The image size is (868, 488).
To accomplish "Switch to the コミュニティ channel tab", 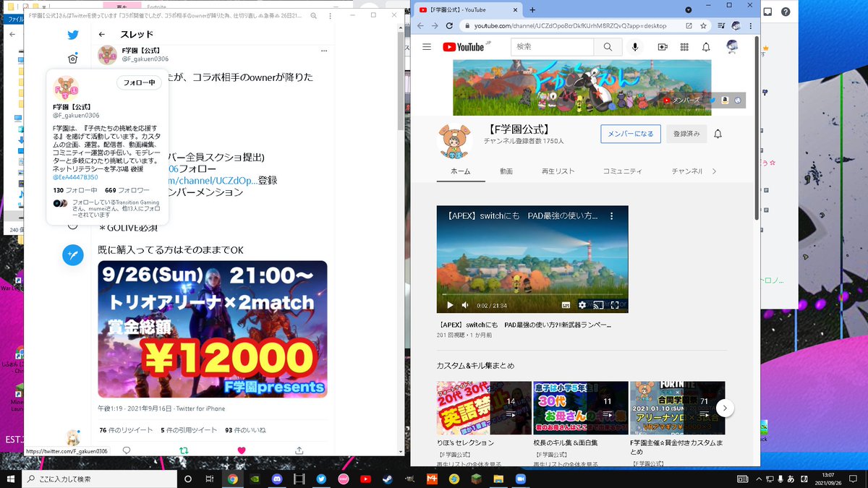I will [x=623, y=171].
